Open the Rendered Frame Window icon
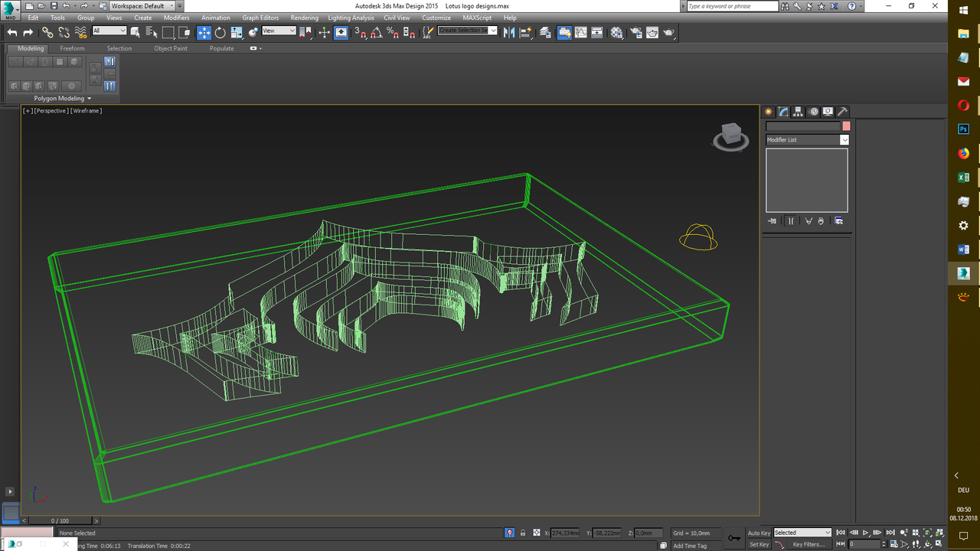Viewport: 980px width, 551px height. pos(652,32)
